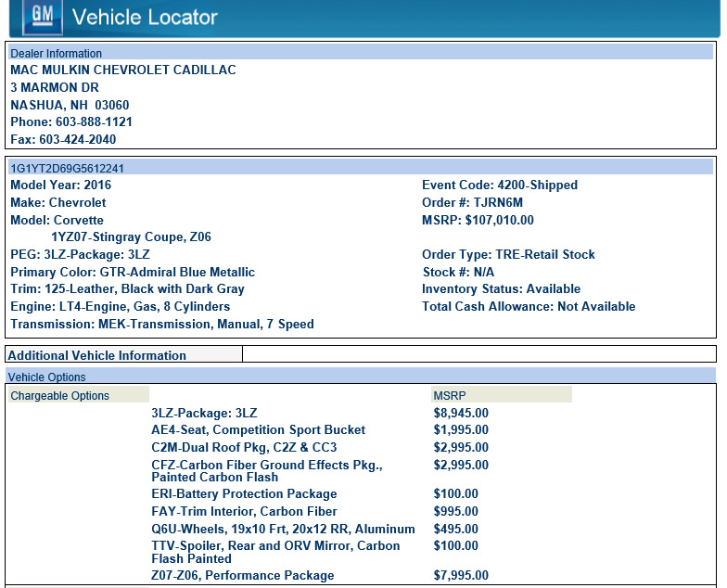The height and width of the screenshot is (588, 727).
Task: Click Trim: 125-Leather, Black with Dark Gray
Action: [x=128, y=289]
